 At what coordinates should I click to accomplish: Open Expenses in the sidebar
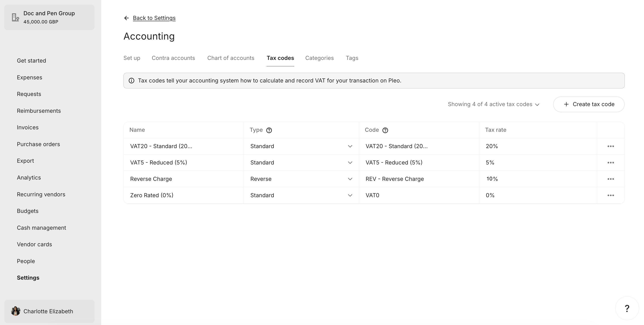[30, 77]
